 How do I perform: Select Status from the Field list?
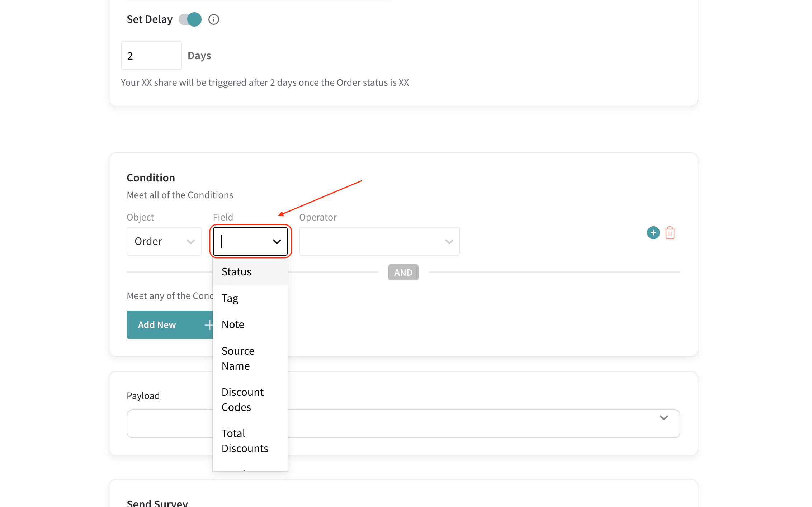(237, 272)
